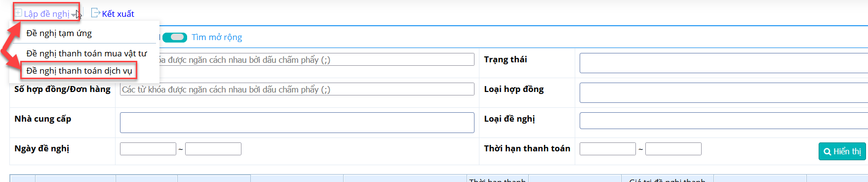Click the Thời hạn thanh toán end date field
This screenshot has width=868, height=182.
click(x=673, y=149)
